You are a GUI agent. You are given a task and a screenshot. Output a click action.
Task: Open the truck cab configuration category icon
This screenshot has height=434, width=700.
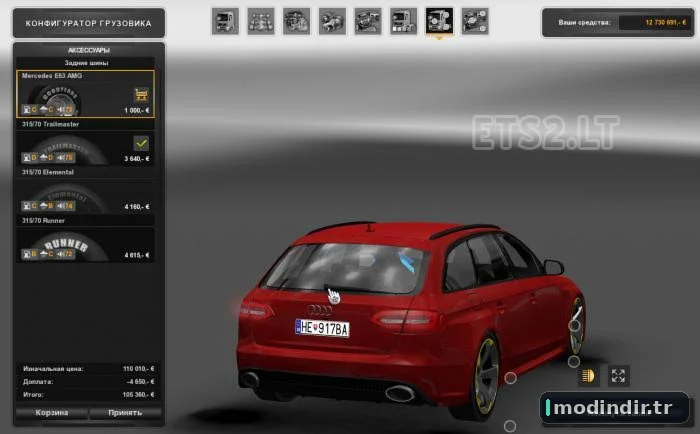pos(225,21)
